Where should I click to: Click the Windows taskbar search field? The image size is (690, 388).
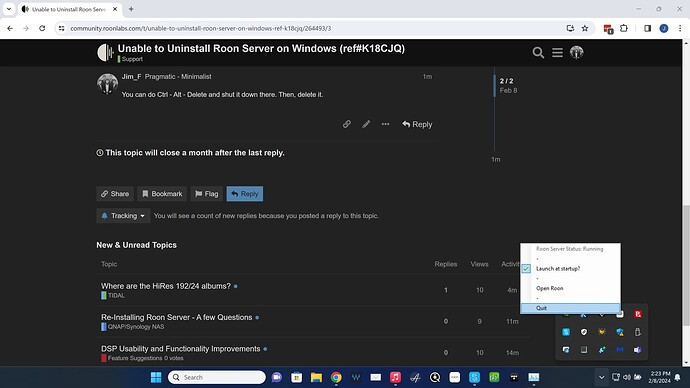(x=217, y=377)
